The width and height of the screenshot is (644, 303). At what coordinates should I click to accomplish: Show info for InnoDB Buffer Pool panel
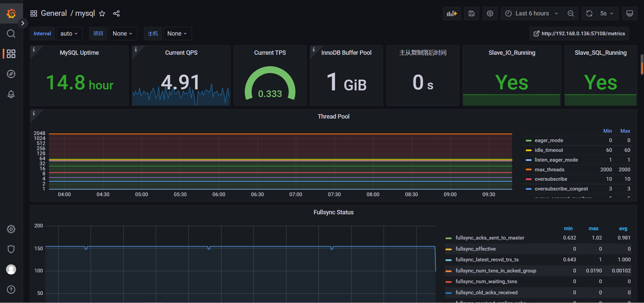pos(314,49)
